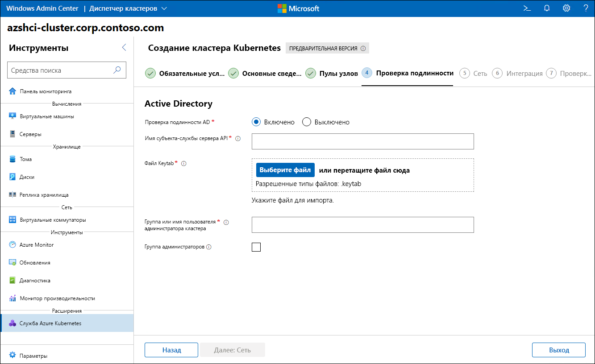The image size is (595, 364).
Task: Go to step 7 Проверка
Action: 569,73
